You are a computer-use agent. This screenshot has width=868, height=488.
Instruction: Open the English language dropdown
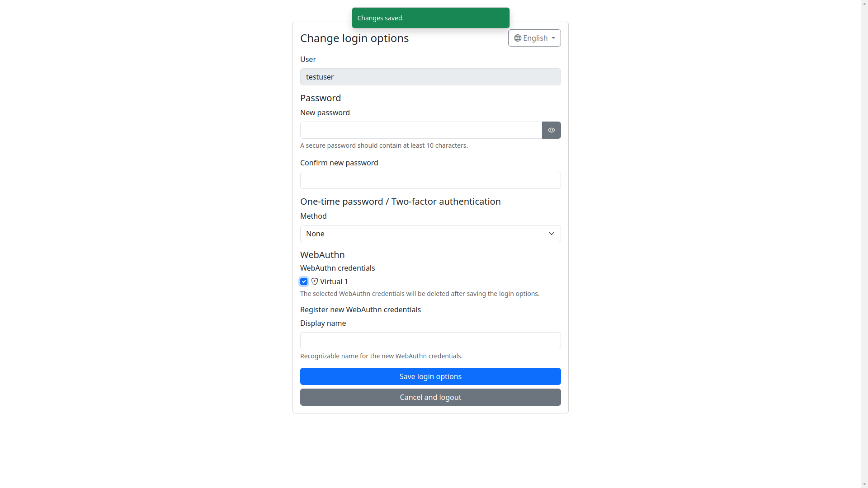pos(534,38)
